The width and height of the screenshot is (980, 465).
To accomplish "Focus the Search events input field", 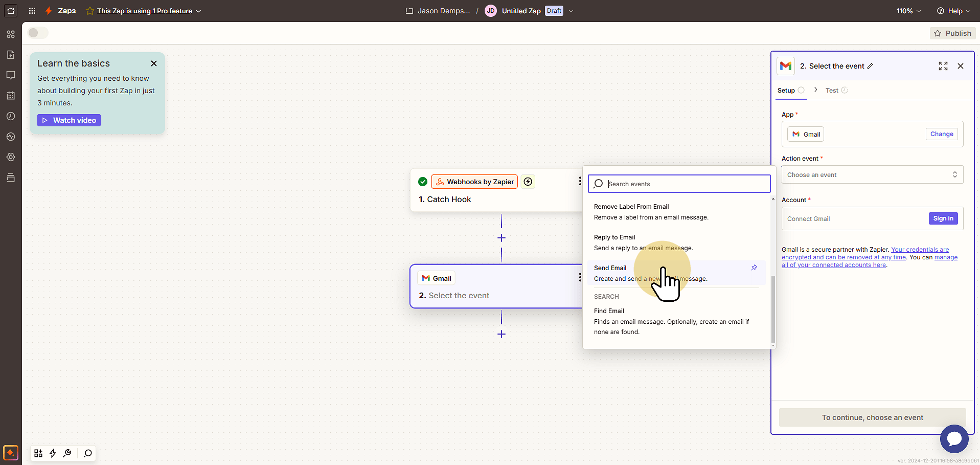I will tap(679, 184).
